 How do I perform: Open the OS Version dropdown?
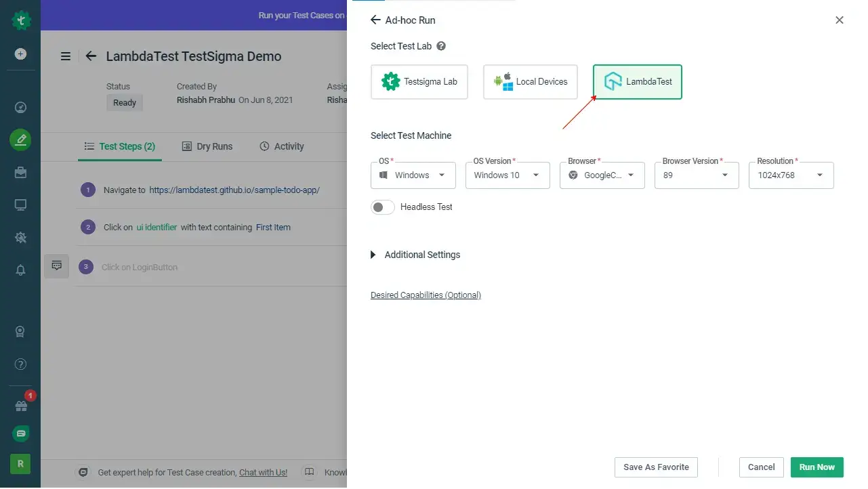(507, 175)
